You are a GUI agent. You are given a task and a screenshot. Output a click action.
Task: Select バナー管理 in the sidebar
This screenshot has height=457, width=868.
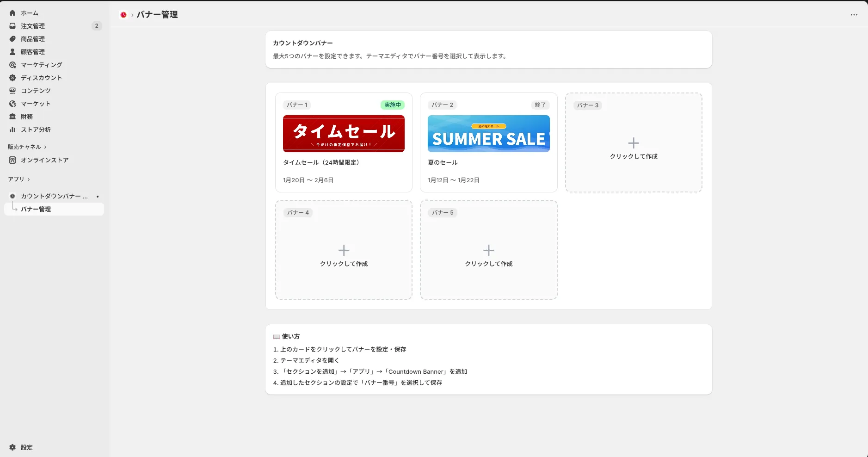click(x=37, y=209)
